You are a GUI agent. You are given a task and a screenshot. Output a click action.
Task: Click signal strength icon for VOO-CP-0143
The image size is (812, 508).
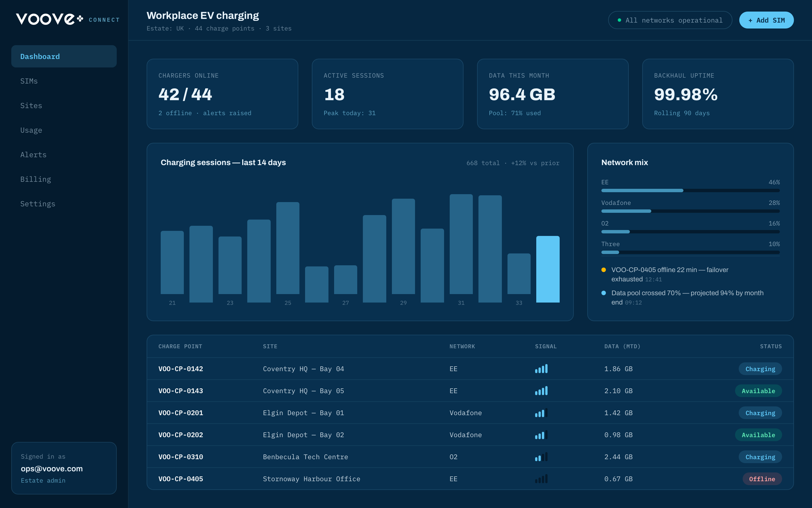click(x=541, y=390)
